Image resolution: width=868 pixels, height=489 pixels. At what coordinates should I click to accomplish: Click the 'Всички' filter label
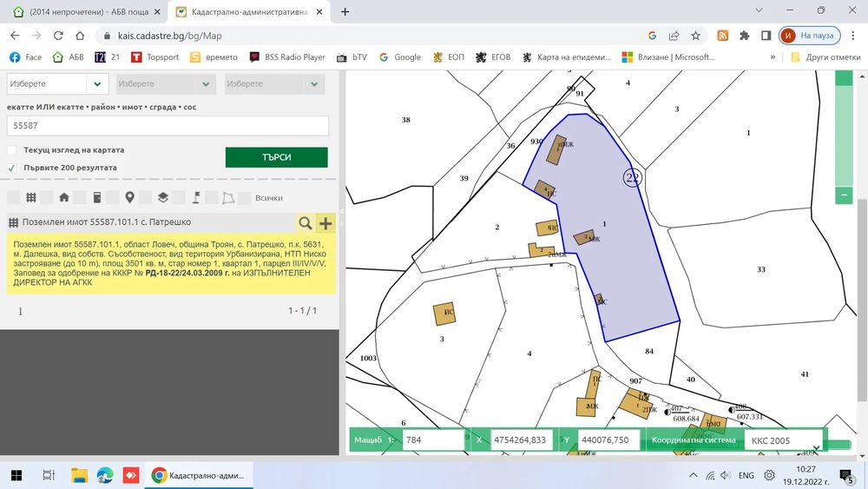[268, 198]
